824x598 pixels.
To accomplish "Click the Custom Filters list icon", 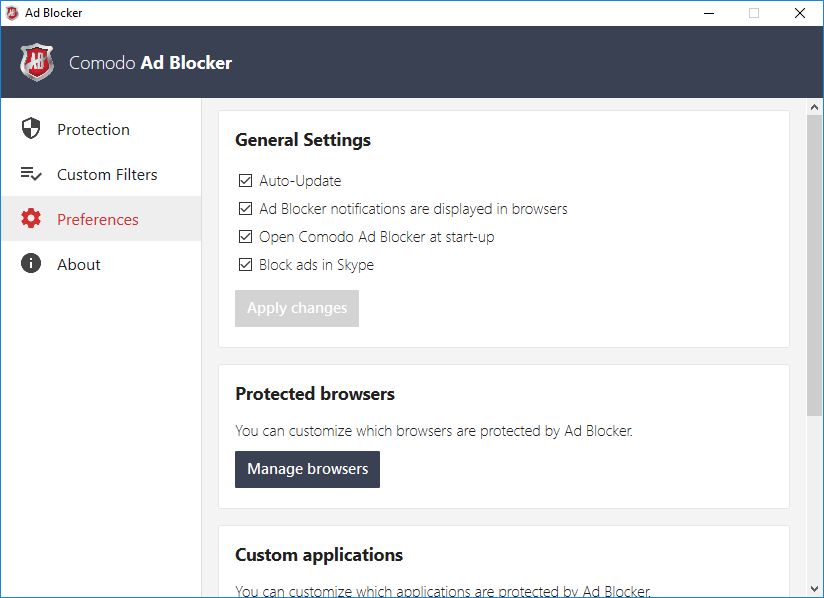I will pyautogui.click(x=31, y=174).
